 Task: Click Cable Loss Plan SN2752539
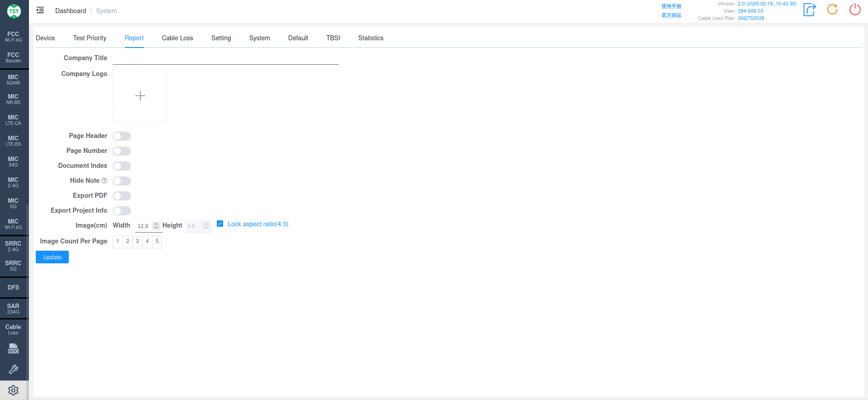[x=751, y=18]
